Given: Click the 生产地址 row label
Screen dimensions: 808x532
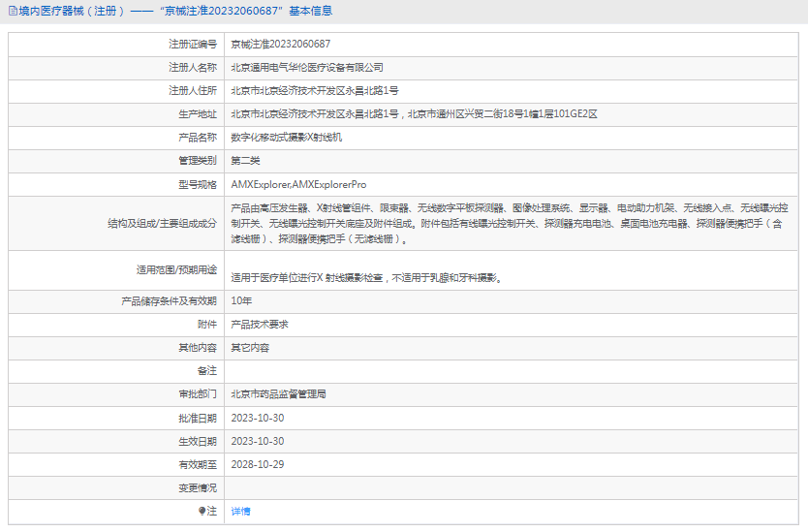Looking at the screenshot, I should pyautogui.click(x=198, y=114).
